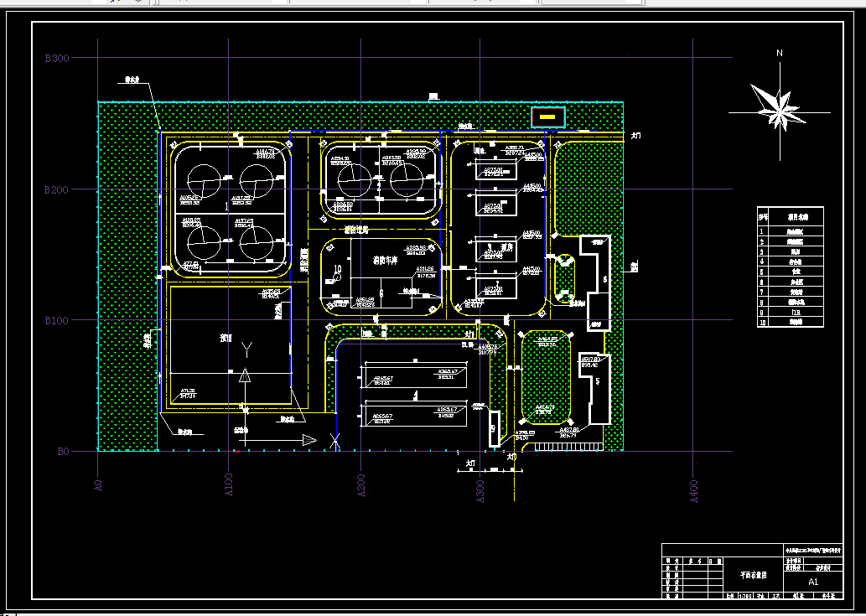Screen dimensions: 866x616
Task: Click the B100 grid axis label
Action: [57, 321]
